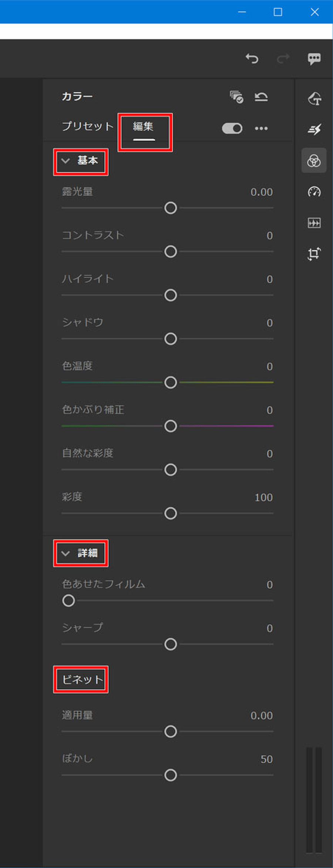The height and width of the screenshot is (868, 333).
Task: Open the transitions panel icon
Action: click(x=314, y=129)
